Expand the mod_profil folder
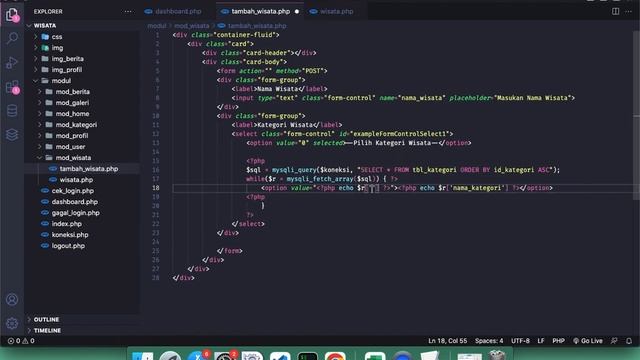640x360 pixels. coord(72,136)
